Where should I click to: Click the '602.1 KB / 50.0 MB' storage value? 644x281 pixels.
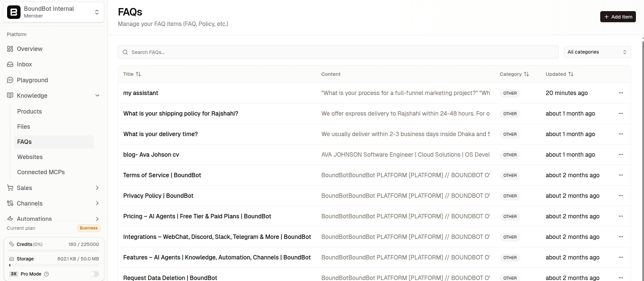pos(78,259)
